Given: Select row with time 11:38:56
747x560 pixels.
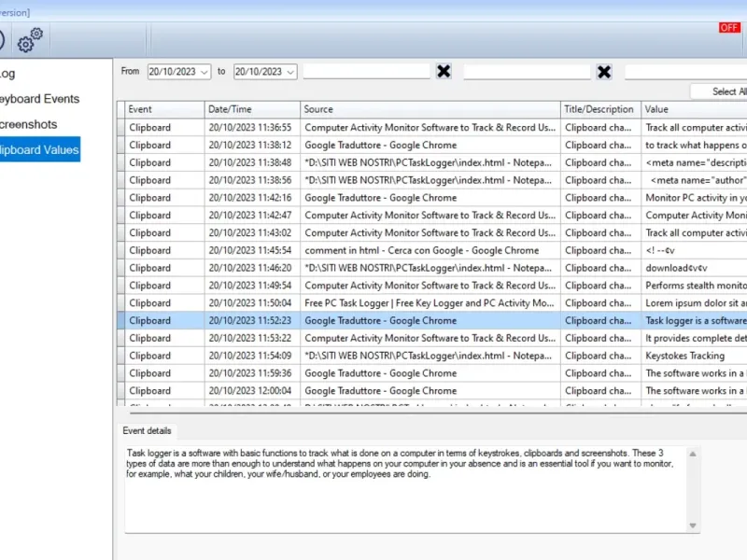Looking at the screenshot, I should click(432, 180).
